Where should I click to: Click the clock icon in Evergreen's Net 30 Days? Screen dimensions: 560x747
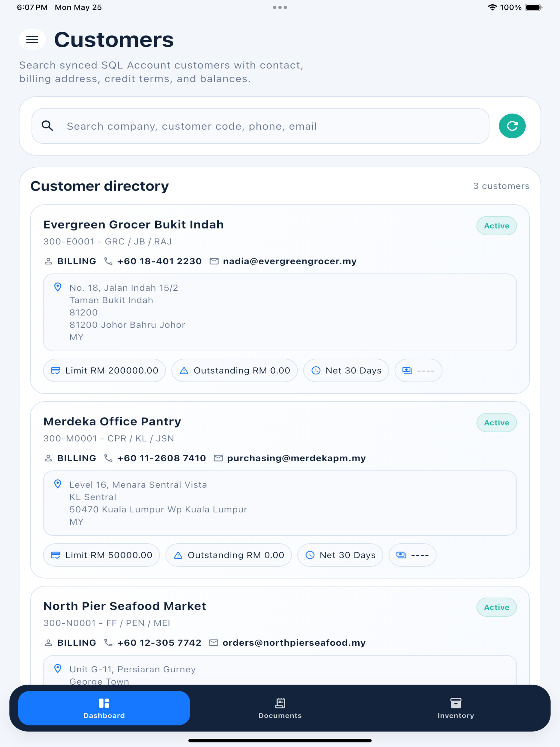(x=316, y=370)
